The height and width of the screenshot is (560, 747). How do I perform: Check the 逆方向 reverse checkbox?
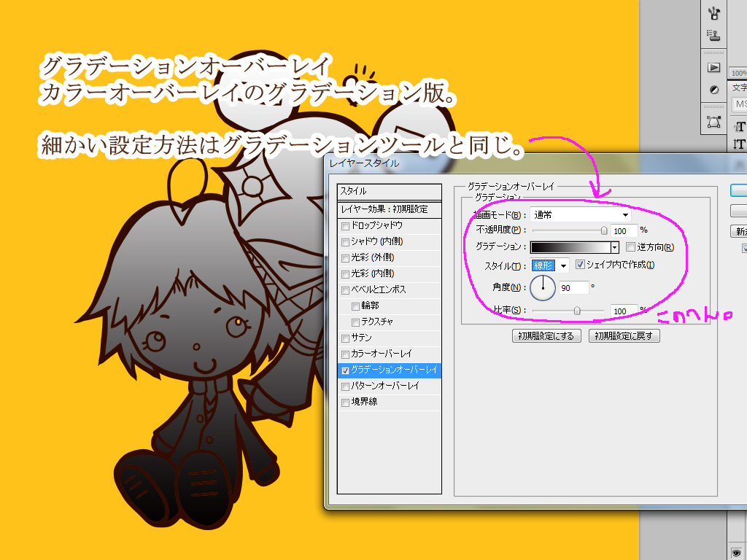tap(631, 247)
